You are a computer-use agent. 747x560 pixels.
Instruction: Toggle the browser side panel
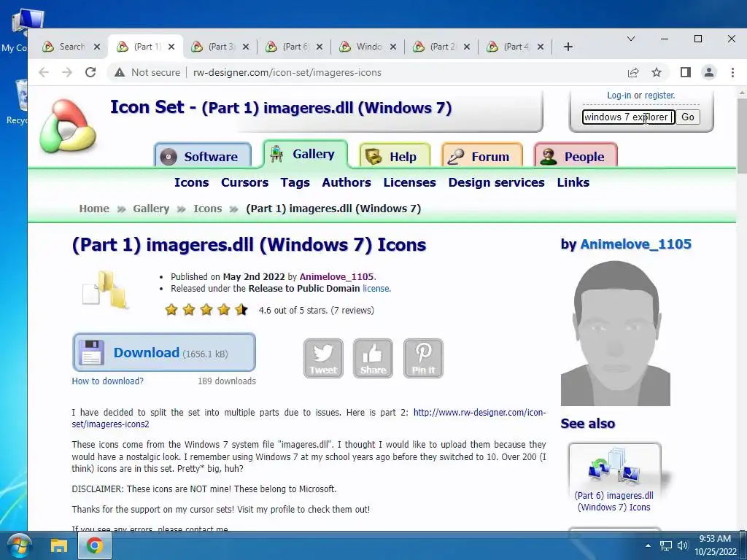(686, 72)
